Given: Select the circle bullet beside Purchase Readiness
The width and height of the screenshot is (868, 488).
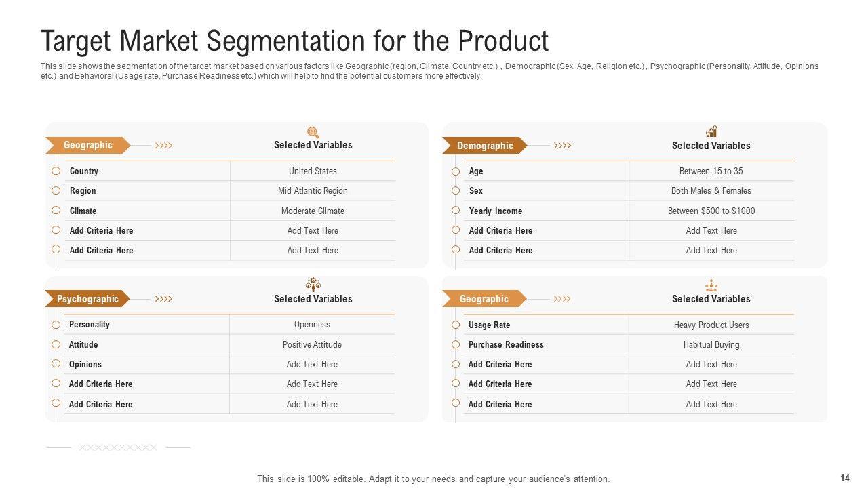Looking at the screenshot, I should (x=456, y=344).
